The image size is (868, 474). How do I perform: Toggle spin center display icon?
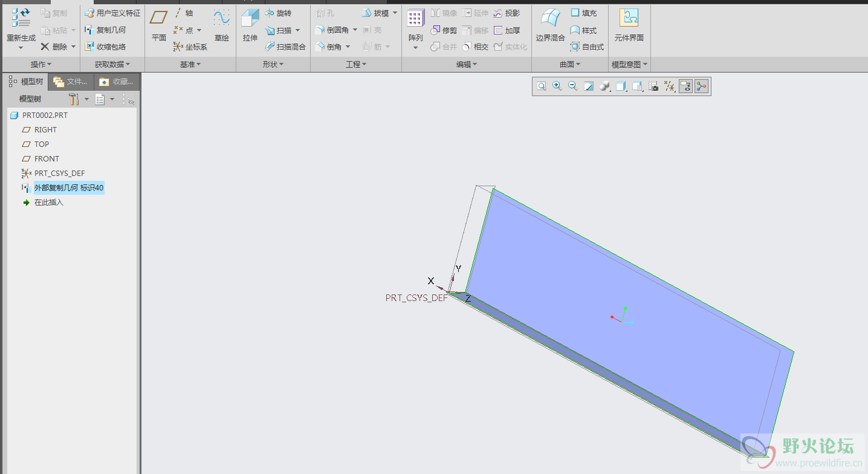point(701,86)
